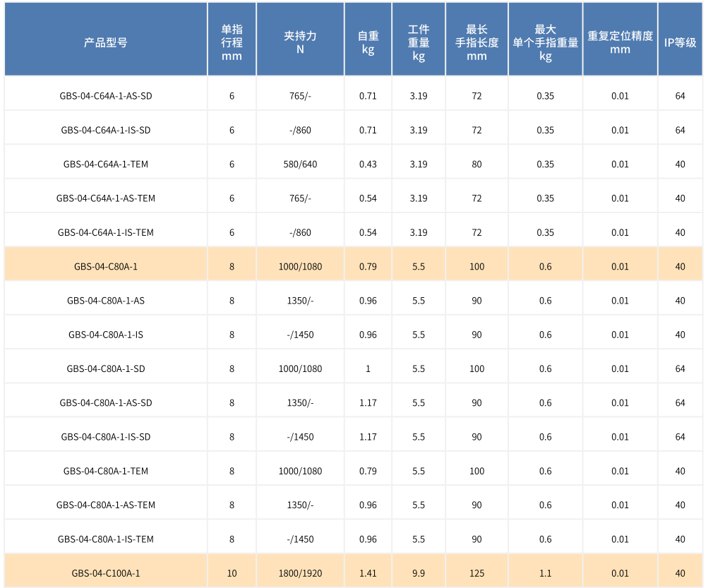708x588 pixels.
Task: Click the 9.9 workpiece weight value
Action: tap(419, 573)
